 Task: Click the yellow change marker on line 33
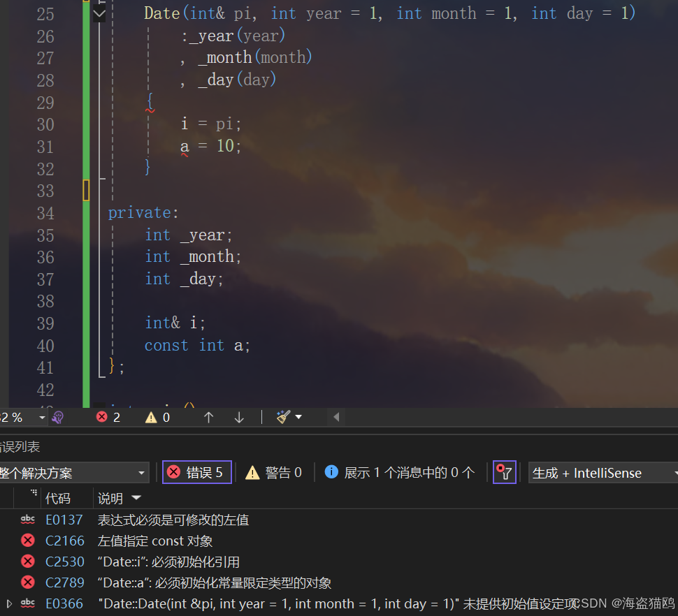coord(86,190)
